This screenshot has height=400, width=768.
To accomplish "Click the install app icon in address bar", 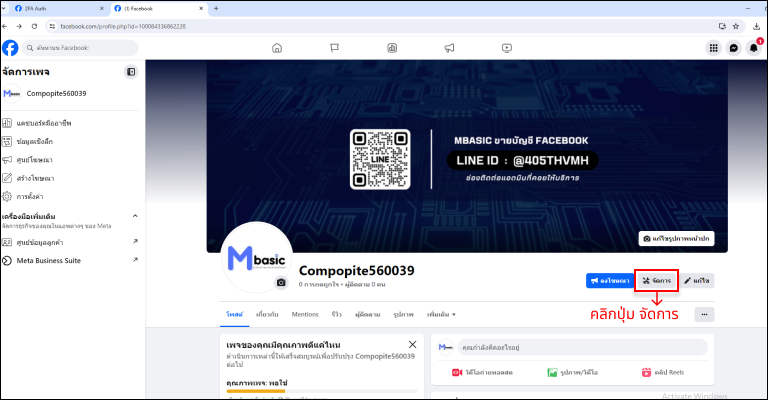I will coord(722,26).
